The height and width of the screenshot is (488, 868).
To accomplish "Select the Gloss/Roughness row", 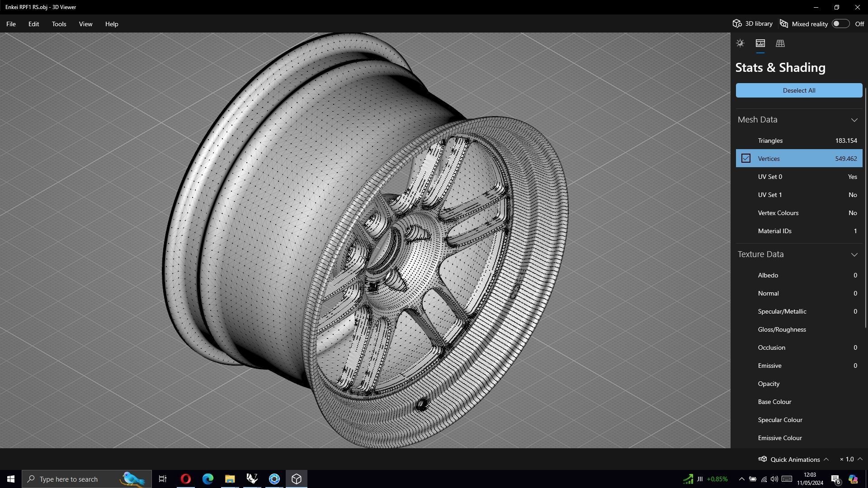I will coord(799,329).
